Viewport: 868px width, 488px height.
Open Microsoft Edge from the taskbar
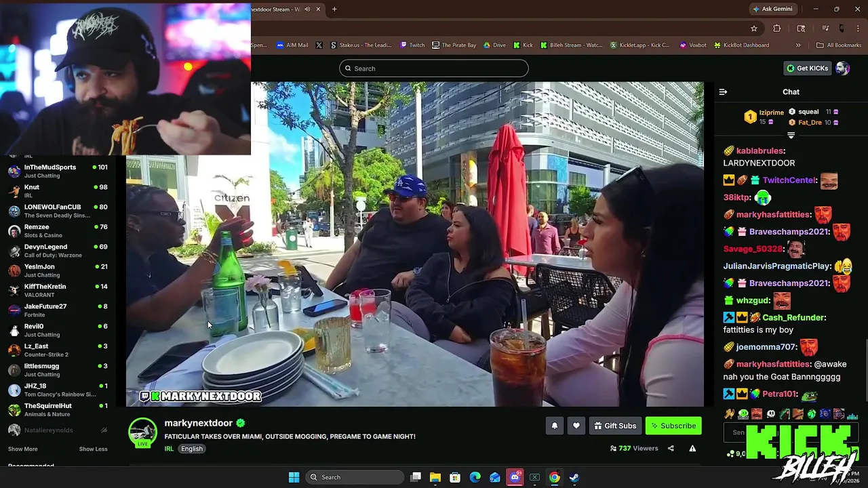click(475, 477)
